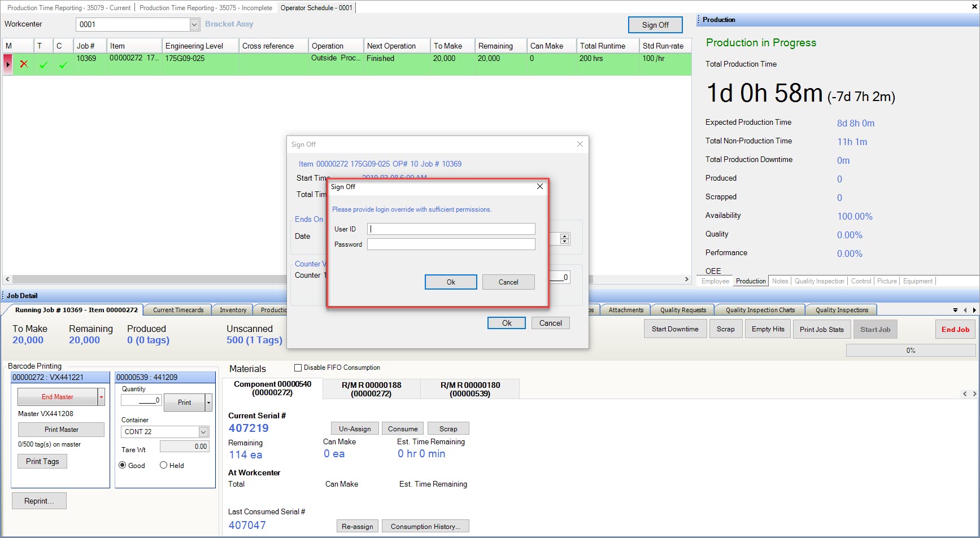Select the Good radio button
The height and width of the screenshot is (538, 980).
coord(123,465)
